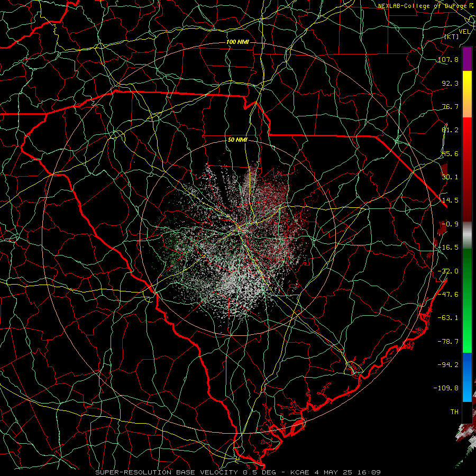Click the 100 NMI range ring label
This screenshot has width=476, height=476.
[x=237, y=42]
